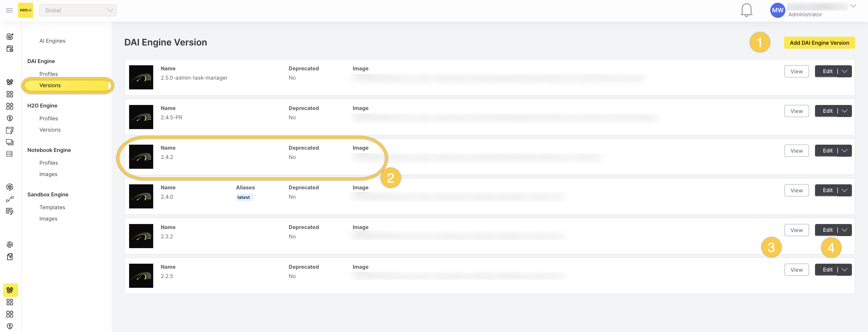Open the app store window sidebar icon
The width and height of the screenshot is (868, 332).
tap(10, 49)
